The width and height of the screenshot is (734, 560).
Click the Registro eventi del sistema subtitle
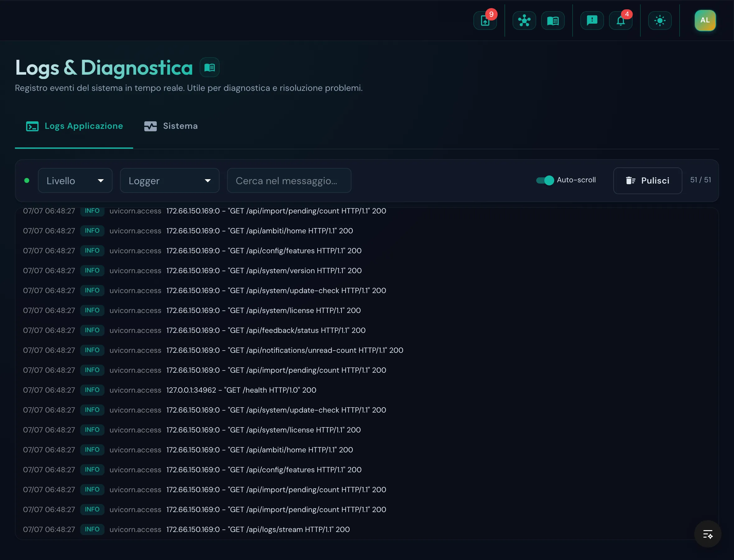click(188, 88)
